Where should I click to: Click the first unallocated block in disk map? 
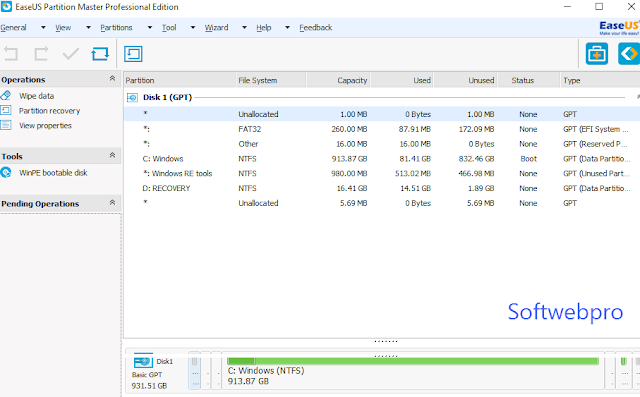click(x=194, y=370)
